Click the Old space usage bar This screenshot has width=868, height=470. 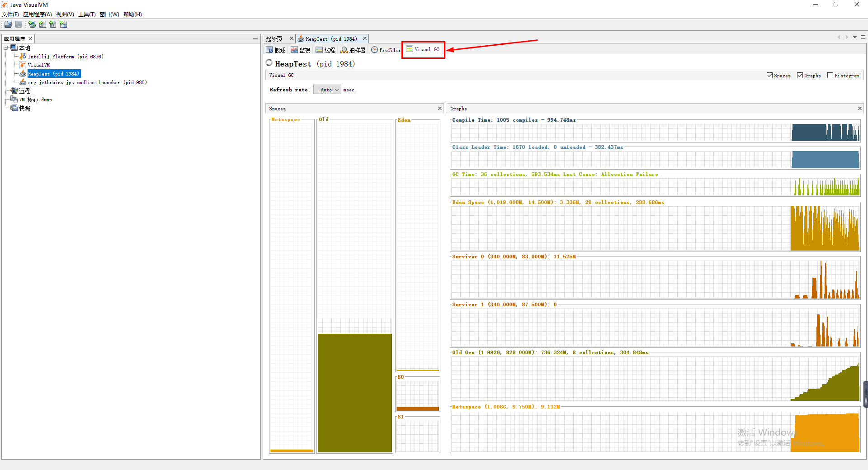[355, 393]
